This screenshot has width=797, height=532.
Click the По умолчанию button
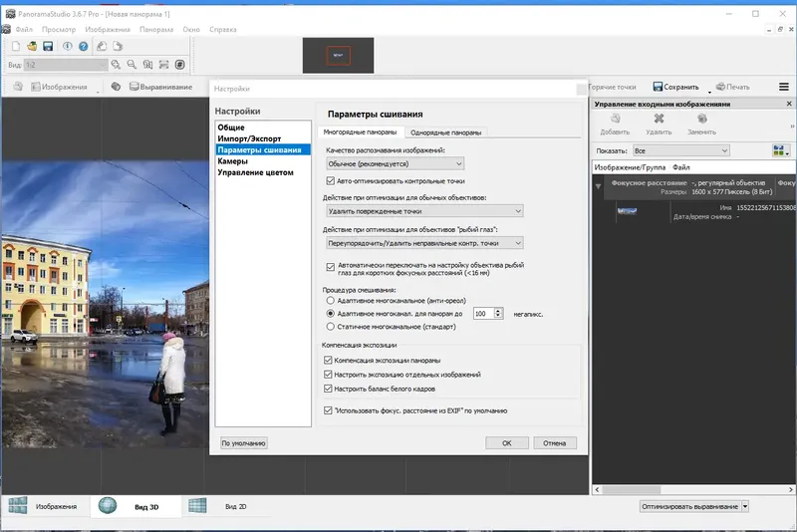243,442
